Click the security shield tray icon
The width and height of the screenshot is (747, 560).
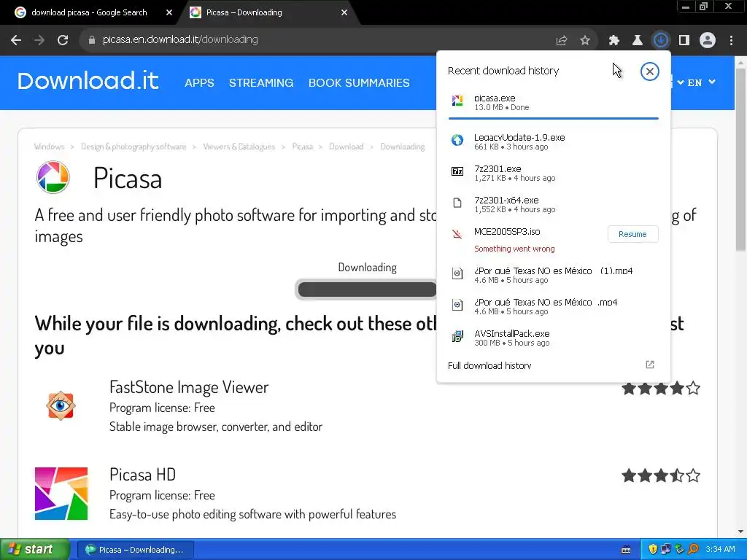(x=653, y=550)
